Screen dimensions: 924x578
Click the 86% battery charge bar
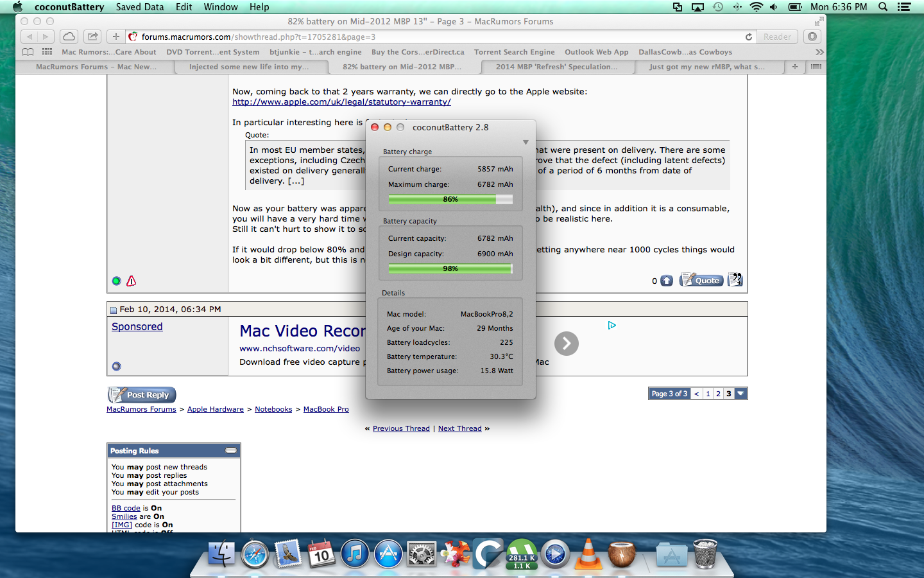coord(450,199)
